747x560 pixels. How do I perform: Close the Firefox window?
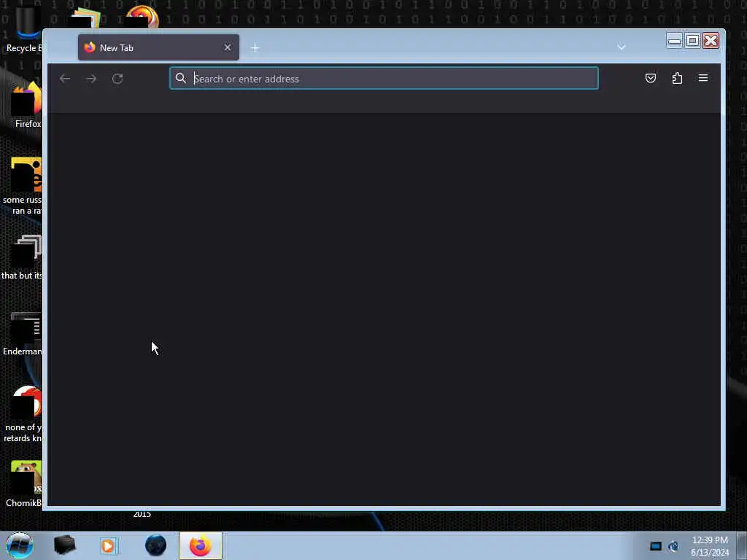711,41
